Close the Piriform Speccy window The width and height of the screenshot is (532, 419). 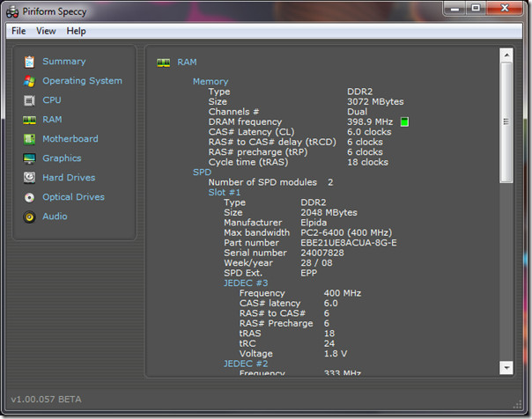(x=505, y=8)
